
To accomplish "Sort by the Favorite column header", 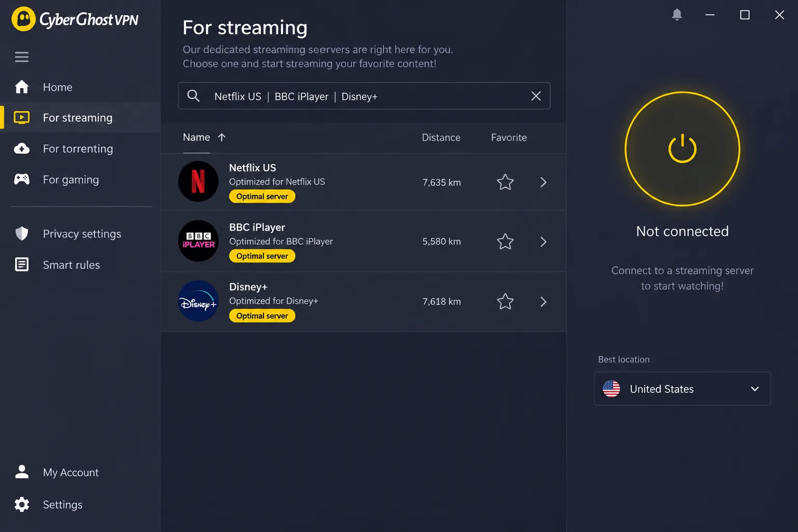I will coord(509,138).
